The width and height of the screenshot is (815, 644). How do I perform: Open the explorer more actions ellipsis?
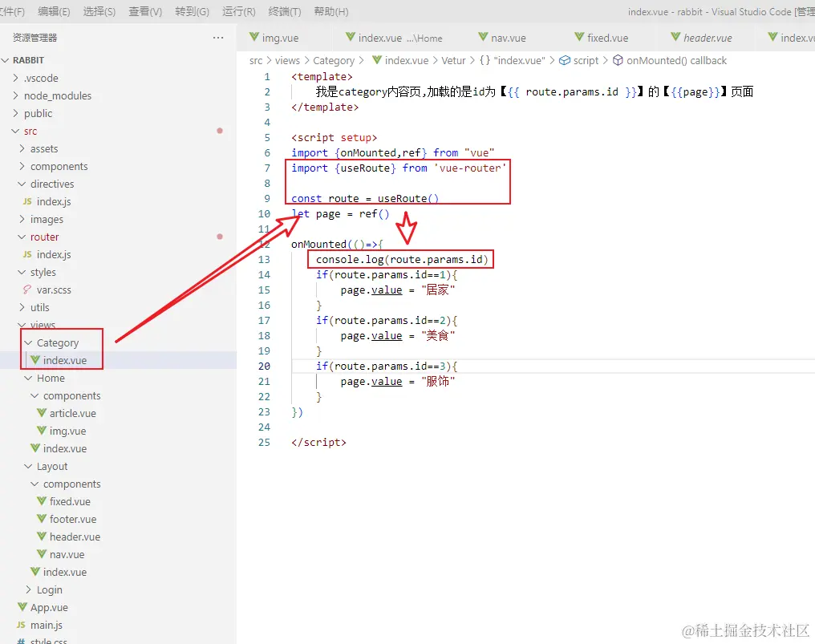pos(218,38)
